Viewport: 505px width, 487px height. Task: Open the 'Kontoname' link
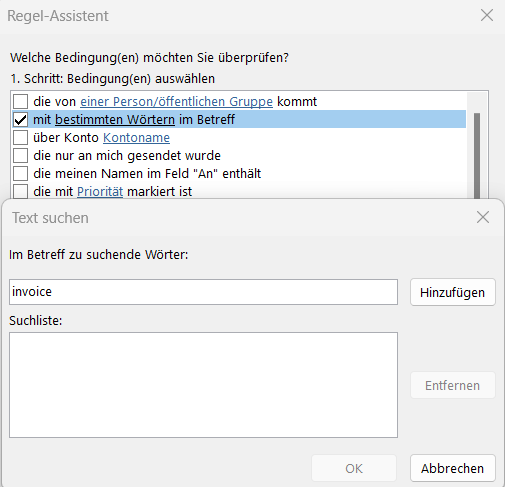pos(136,138)
